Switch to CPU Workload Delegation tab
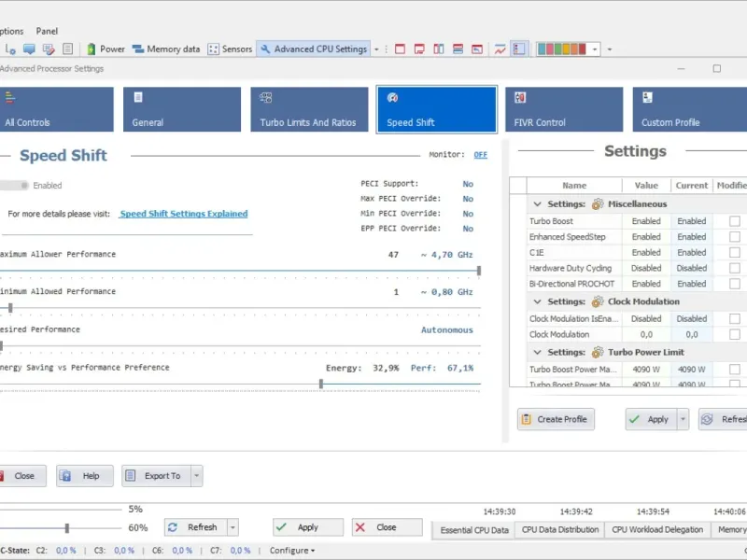This screenshot has width=747, height=560. 657,529
